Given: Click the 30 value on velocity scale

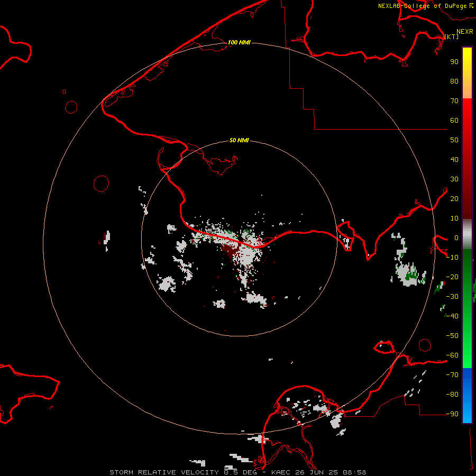Looking at the screenshot, I should point(454,179).
